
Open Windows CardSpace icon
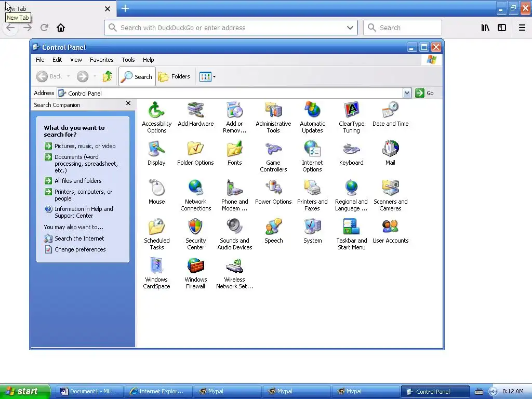[156, 273]
